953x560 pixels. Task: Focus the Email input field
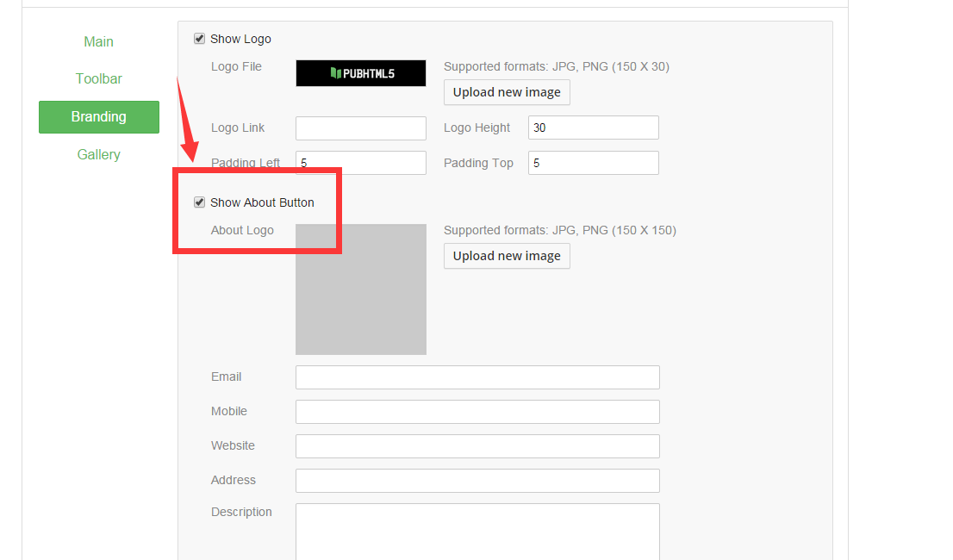[477, 377]
